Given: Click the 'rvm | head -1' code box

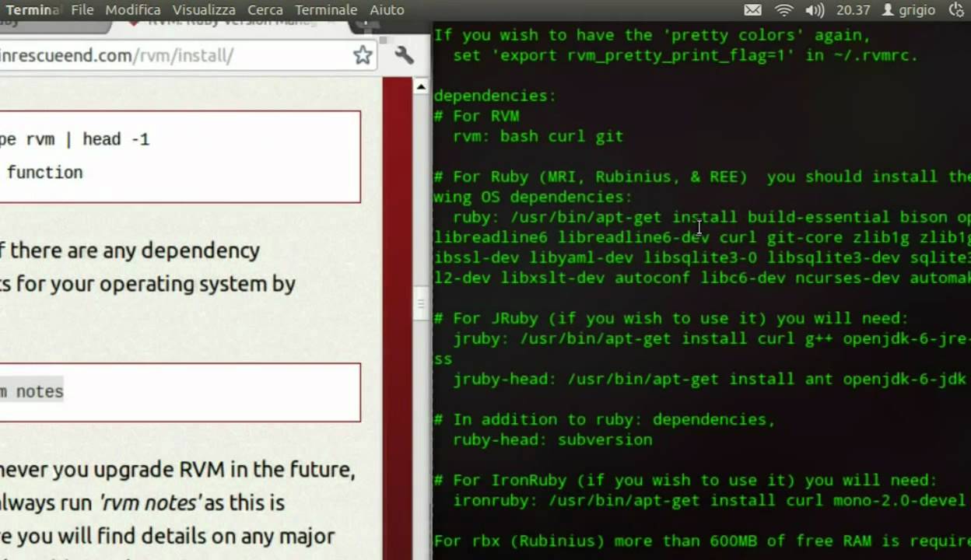Looking at the screenshot, I should point(180,156).
